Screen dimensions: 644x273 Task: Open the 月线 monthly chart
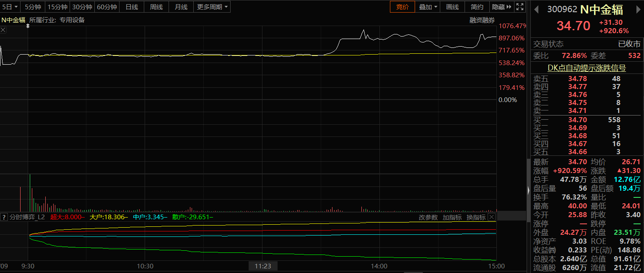coord(181,7)
